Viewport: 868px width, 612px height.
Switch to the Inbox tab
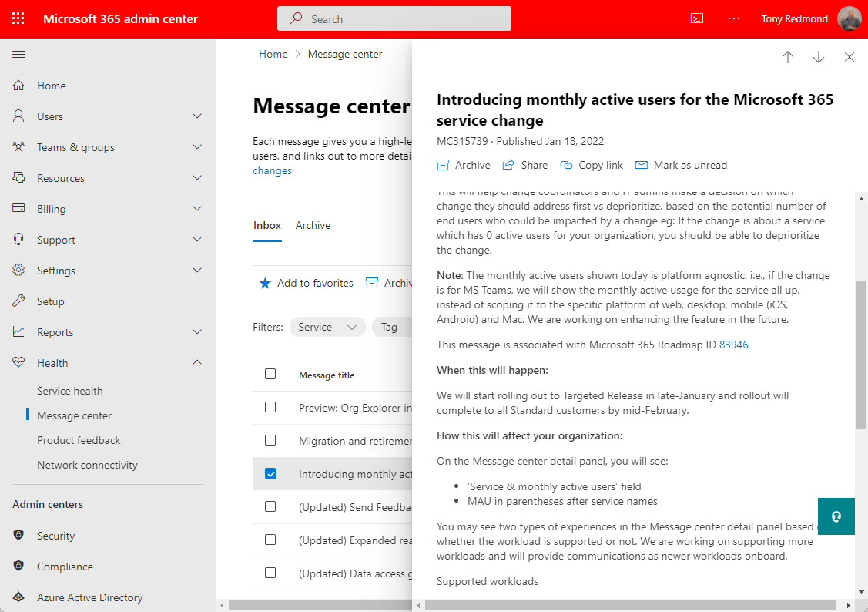coord(266,225)
